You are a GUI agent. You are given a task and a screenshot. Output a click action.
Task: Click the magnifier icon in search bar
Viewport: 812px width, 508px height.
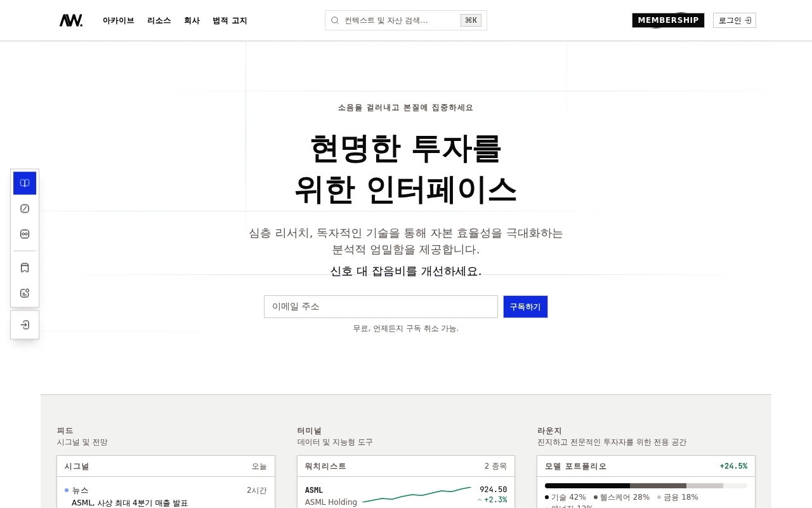click(335, 20)
